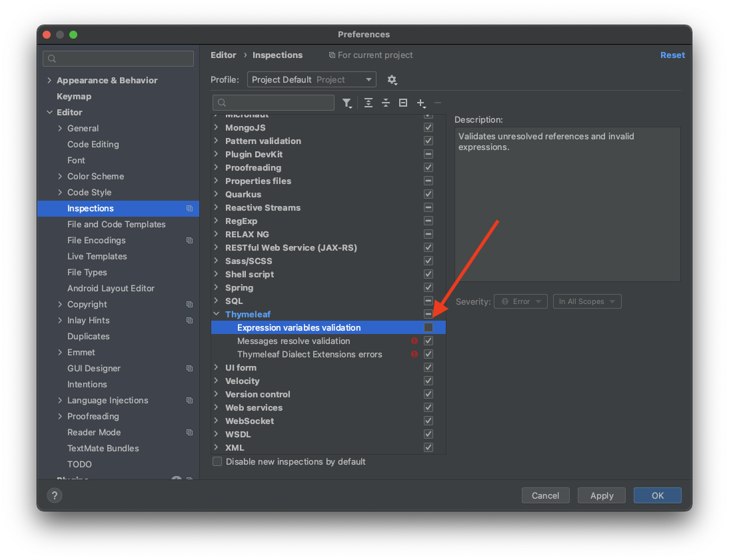The width and height of the screenshot is (729, 560).
Task: Click the project-scope icon beside Copyright
Action: coord(190,304)
